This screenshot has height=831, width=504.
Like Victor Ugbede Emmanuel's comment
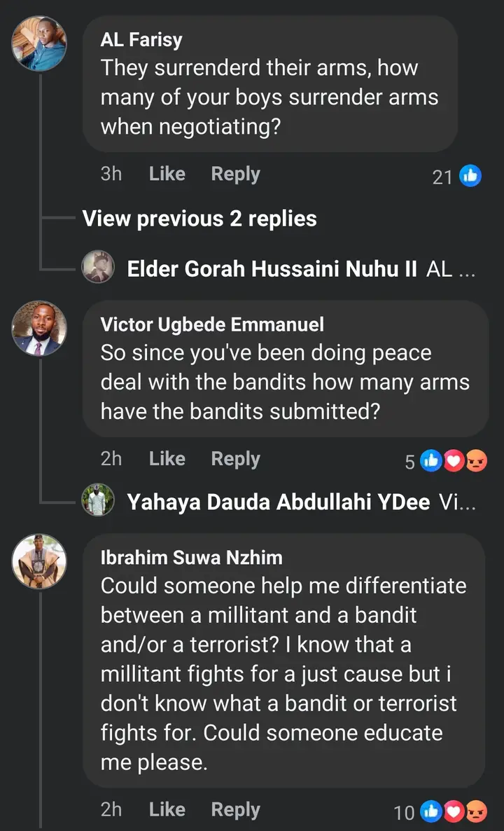click(167, 459)
